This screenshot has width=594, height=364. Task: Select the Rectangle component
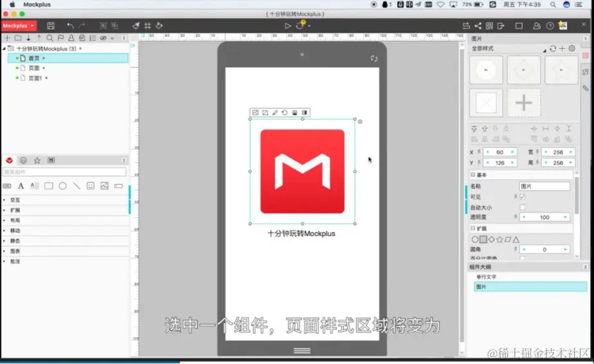click(49, 186)
